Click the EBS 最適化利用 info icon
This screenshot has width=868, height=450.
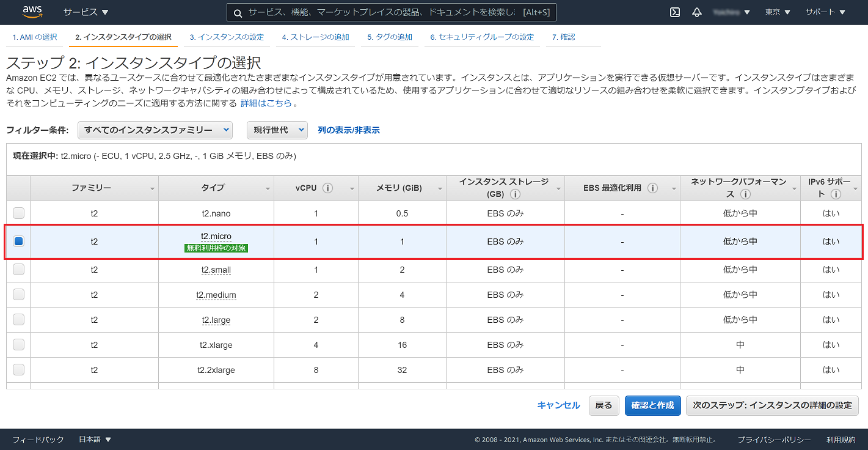point(653,188)
